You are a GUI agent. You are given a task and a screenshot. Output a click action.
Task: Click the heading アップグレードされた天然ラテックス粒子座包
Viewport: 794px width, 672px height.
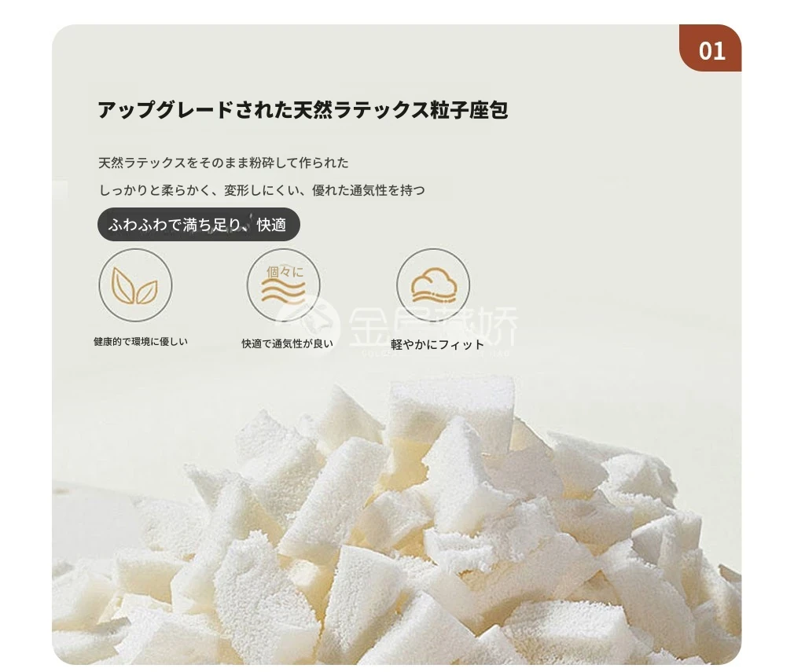(x=303, y=110)
